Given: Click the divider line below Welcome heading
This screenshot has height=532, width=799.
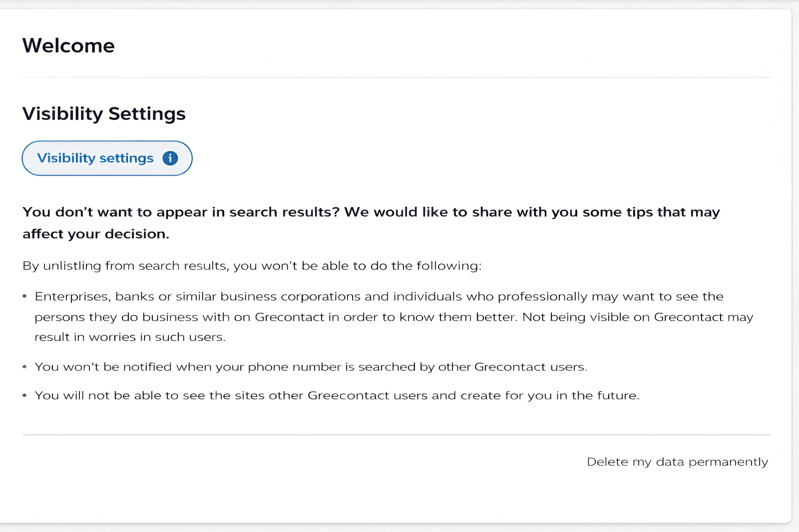Looking at the screenshot, I should [x=396, y=77].
